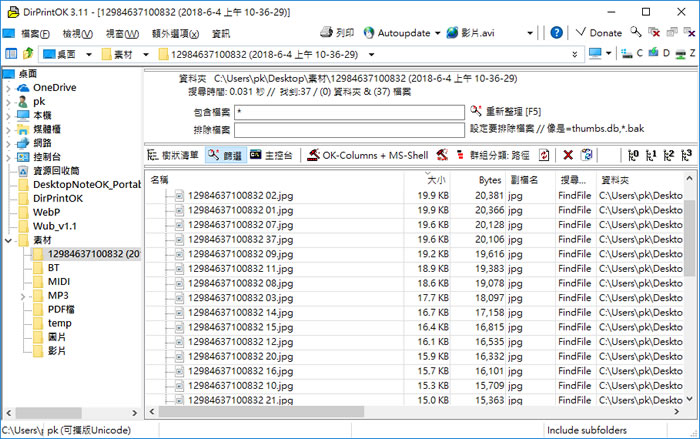Click the application monitor icon in menu bar
The height and width of the screenshot is (439, 700).
tap(9, 33)
